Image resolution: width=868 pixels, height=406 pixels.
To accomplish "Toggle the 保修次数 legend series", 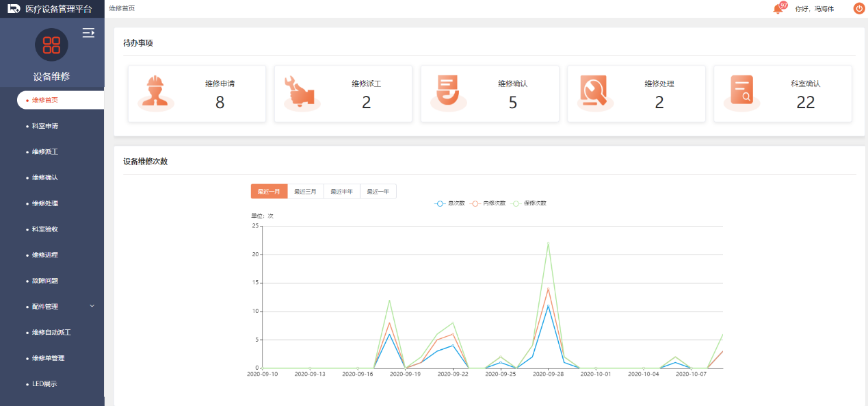I will pyautogui.click(x=529, y=203).
